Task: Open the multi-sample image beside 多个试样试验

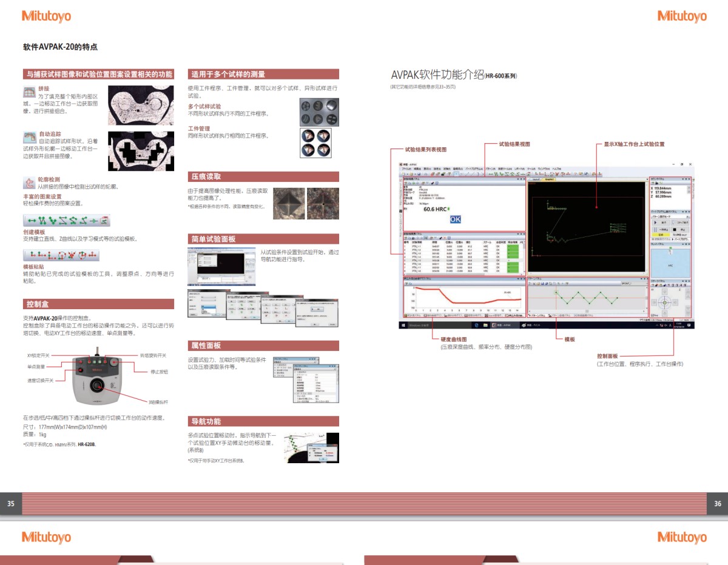Action: tap(319, 111)
